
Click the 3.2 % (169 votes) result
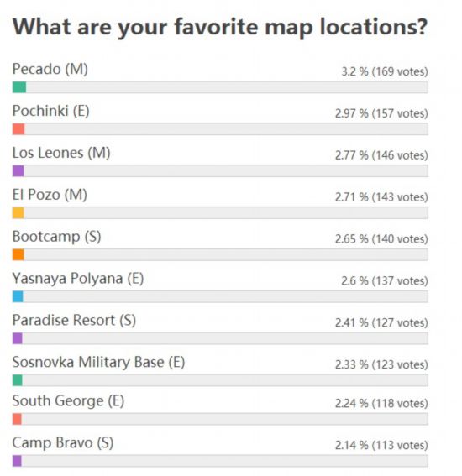click(385, 72)
